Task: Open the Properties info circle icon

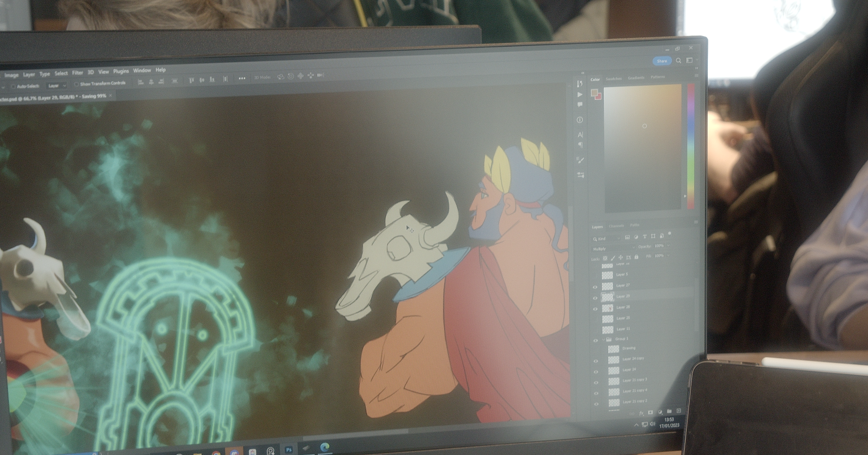Action: 579,120
